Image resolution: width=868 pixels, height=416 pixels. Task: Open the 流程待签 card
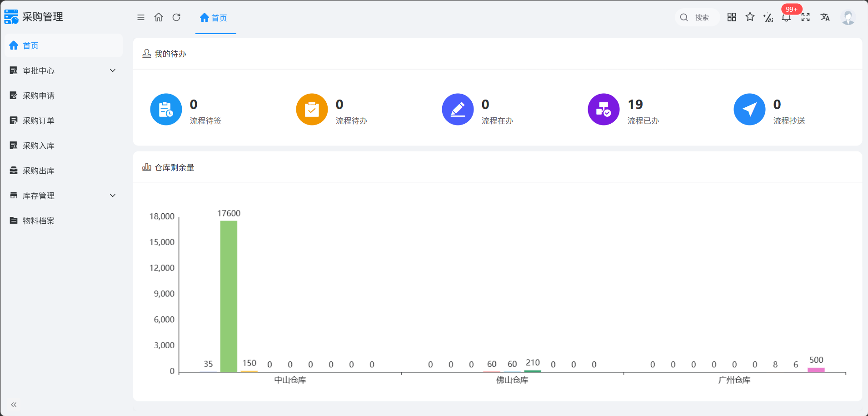pos(186,110)
